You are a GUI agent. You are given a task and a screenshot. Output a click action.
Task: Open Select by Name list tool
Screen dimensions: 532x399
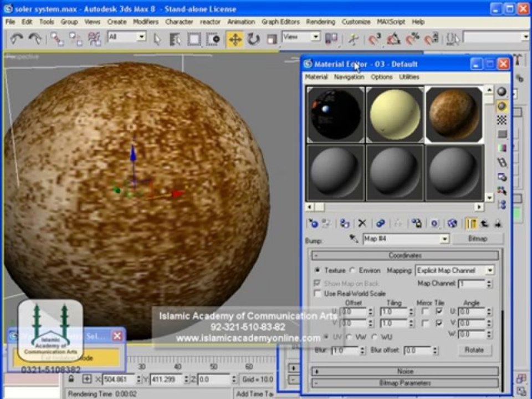(175, 39)
